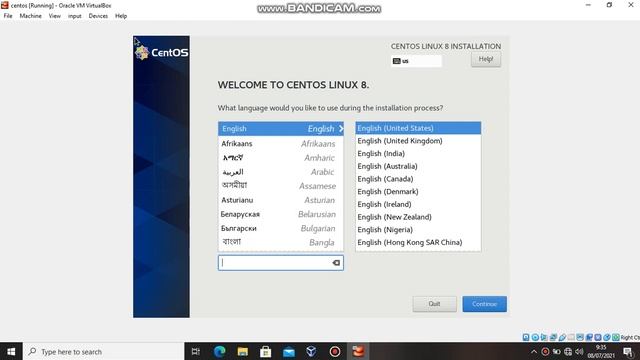
Task: Open the network tray icon
Action: point(568,351)
